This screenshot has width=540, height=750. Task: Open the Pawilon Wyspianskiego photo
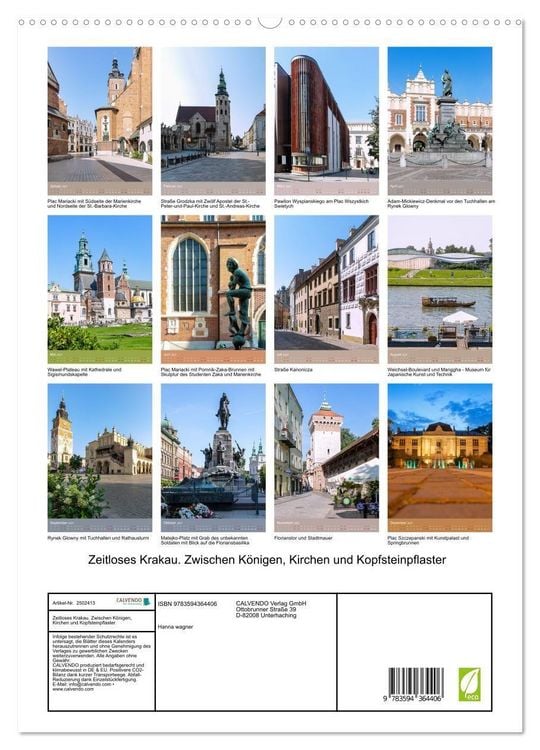[x=327, y=121]
